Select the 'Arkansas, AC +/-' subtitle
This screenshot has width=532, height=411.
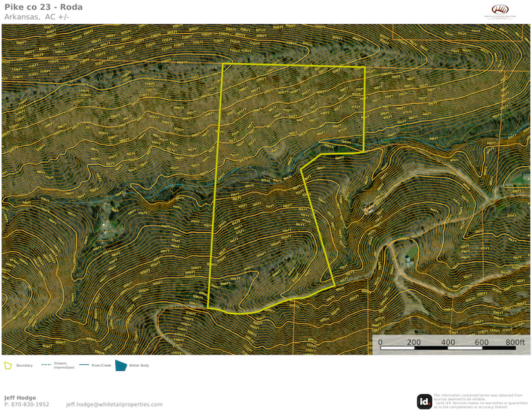point(37,16)
